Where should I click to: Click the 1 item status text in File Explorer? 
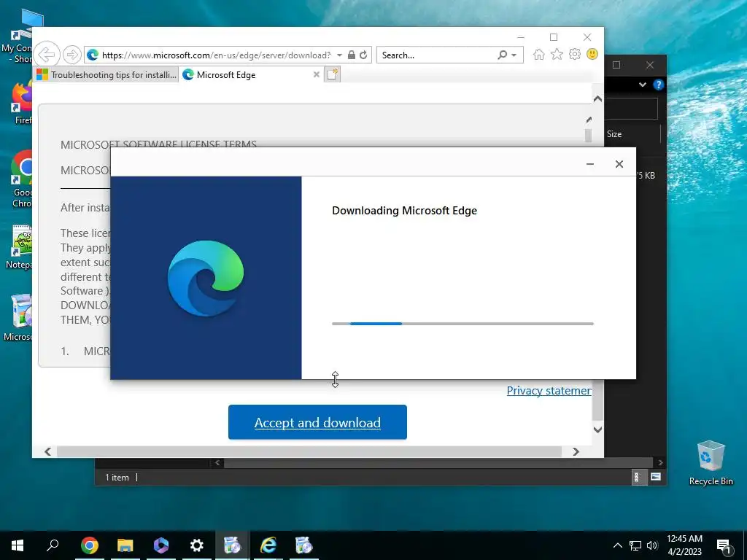pyautogui.click(x=117, y=477)
